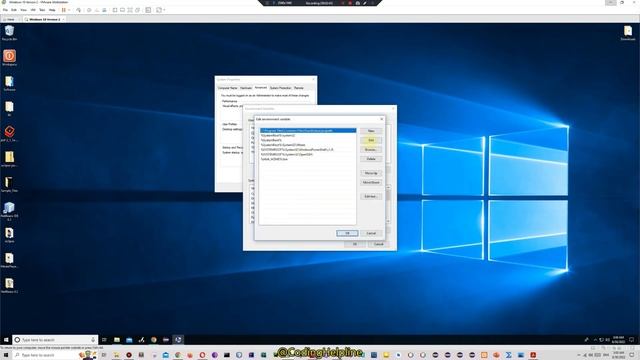640x360 pixels.
Task: Click the Browse... button
Action: click(x=371, y=150)
